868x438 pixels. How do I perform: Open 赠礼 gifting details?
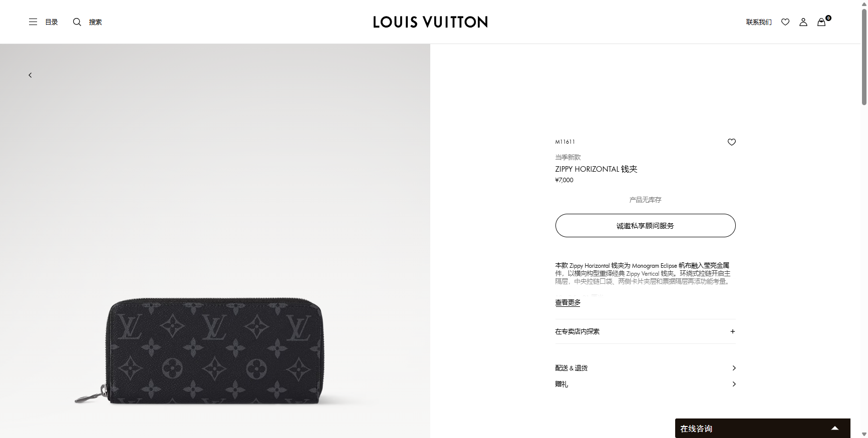pyautogui.click(x=645, y=384)
